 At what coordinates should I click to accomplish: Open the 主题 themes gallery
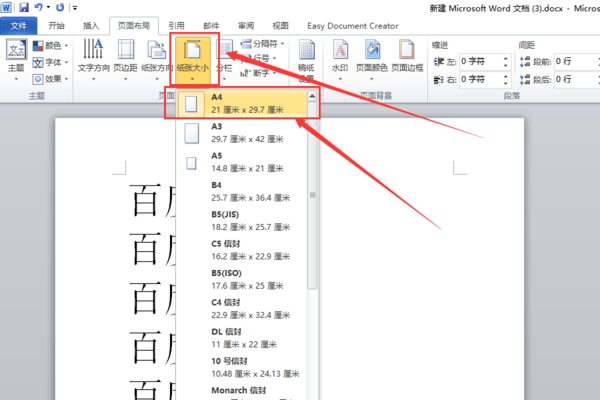[x=16, y=59]
